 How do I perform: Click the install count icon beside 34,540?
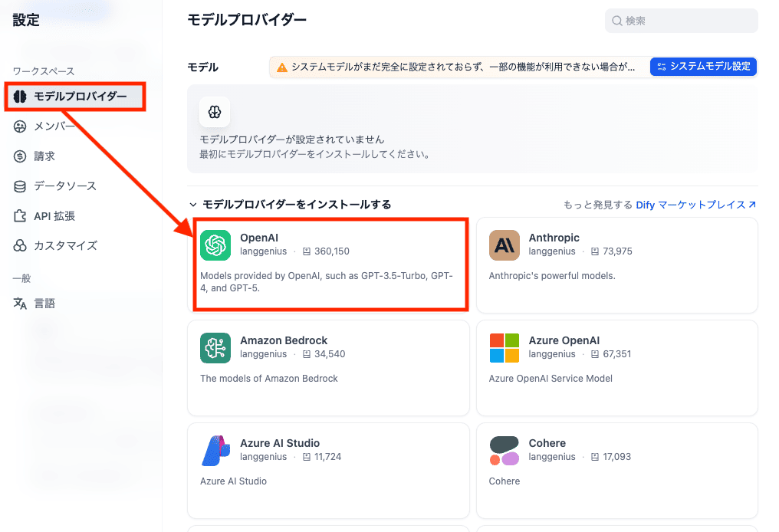(307, 354)
